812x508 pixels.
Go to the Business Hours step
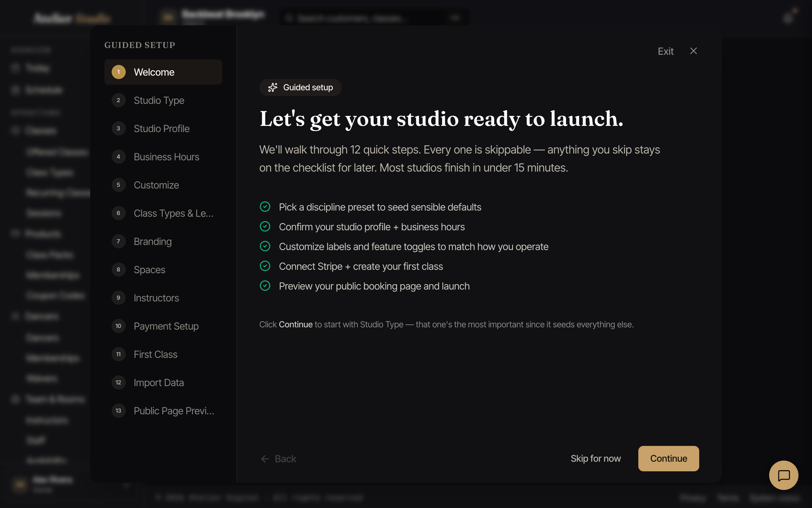163,157
